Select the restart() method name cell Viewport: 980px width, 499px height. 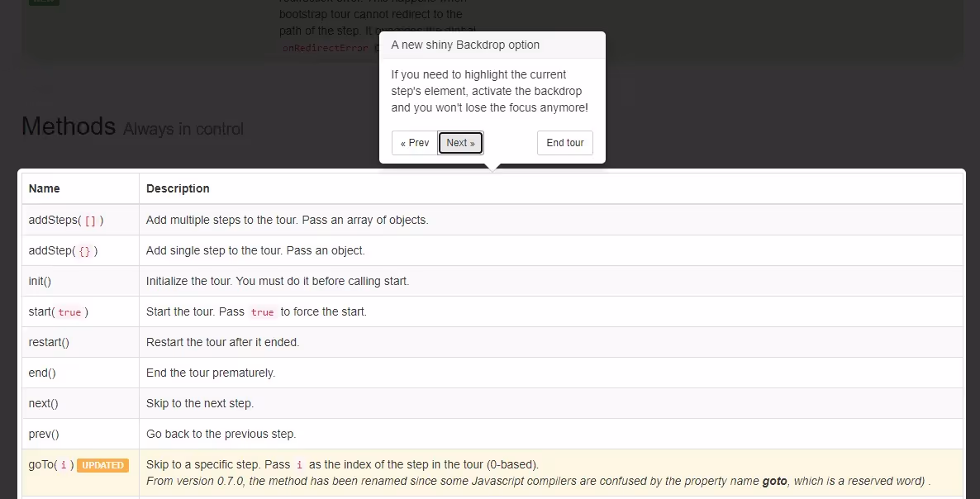coord(81,342)
